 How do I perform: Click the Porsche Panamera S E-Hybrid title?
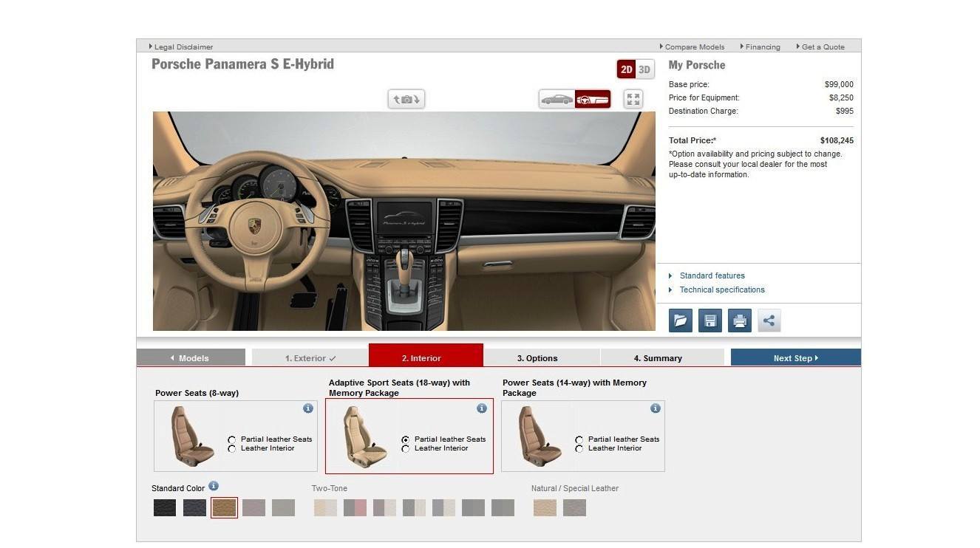pos(242,64)
